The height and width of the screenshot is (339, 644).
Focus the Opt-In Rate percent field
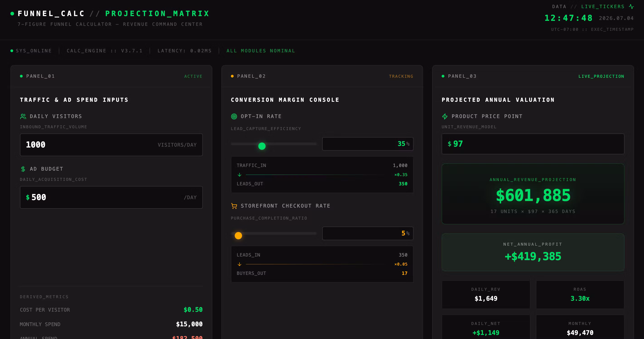point(368,144)
